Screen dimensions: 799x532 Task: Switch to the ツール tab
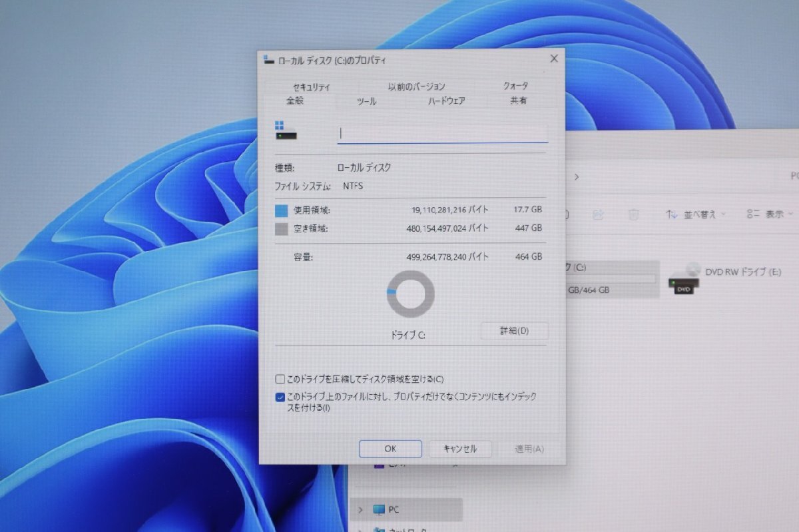(366, 101)
